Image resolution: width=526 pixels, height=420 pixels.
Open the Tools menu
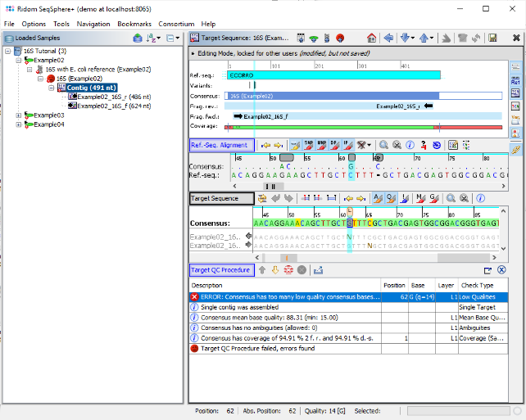(61, 24)
